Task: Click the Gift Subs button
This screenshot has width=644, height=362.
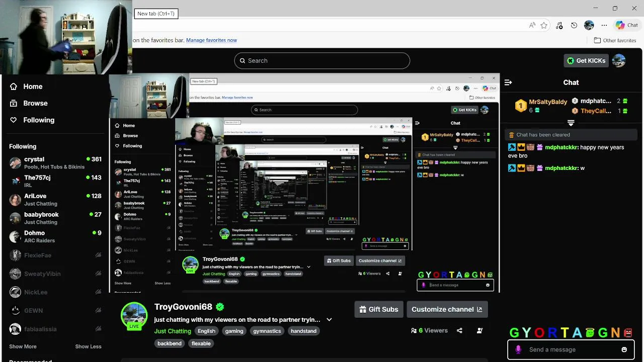Action: click(x=378, y=309)
